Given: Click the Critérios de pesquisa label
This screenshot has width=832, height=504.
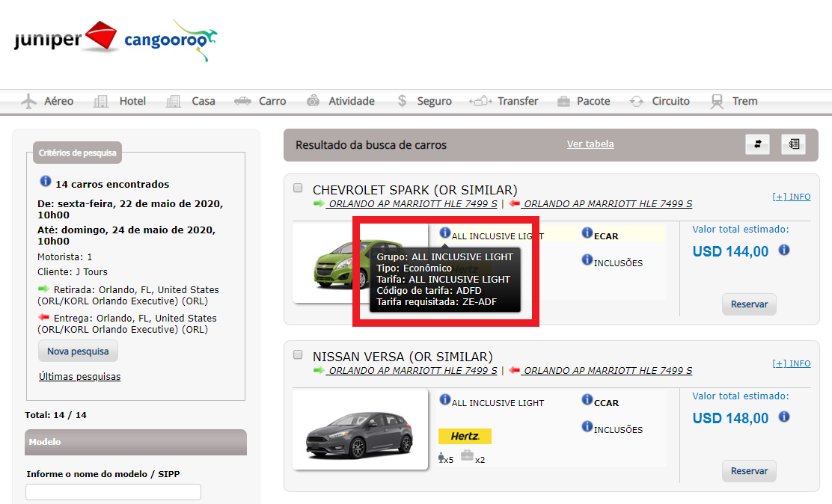Looking at the screenshot, I should click(x=78, y=153).
